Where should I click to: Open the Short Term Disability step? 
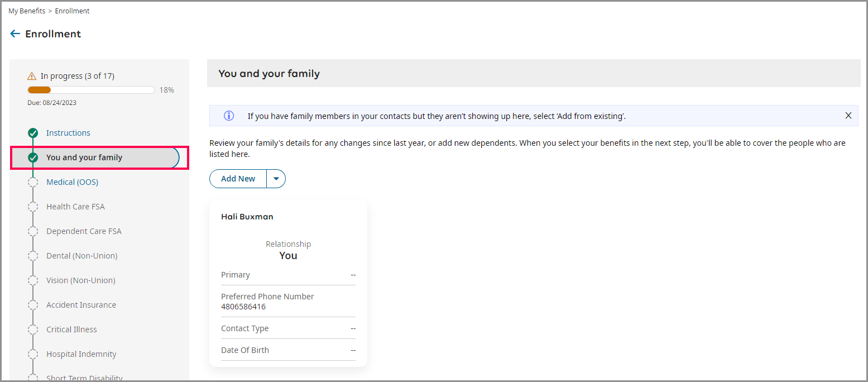point(84,378)
